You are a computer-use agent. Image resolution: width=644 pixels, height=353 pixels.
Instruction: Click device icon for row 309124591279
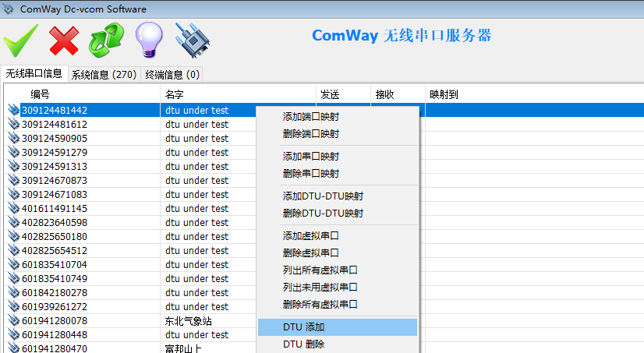click(x=13, y=152)
